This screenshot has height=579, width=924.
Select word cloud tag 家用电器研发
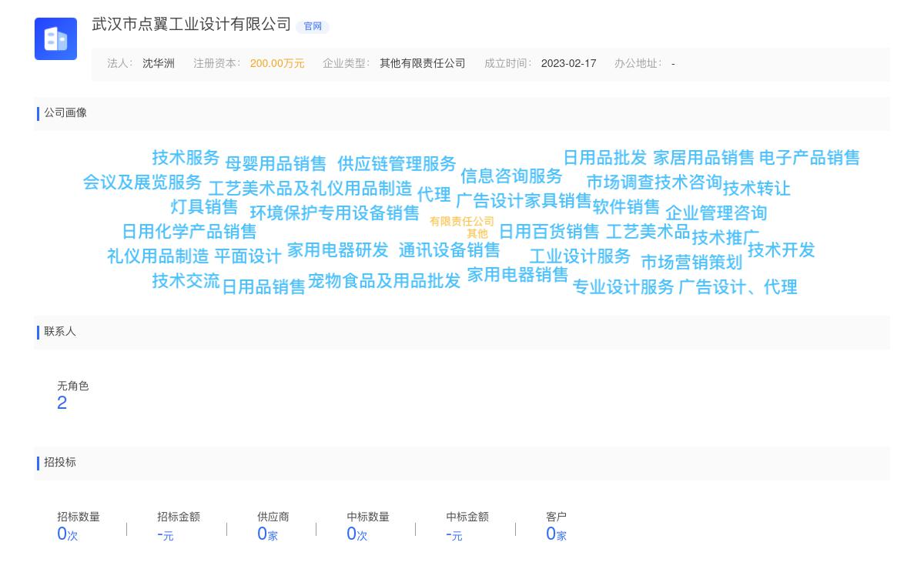(x=338, y=250)
